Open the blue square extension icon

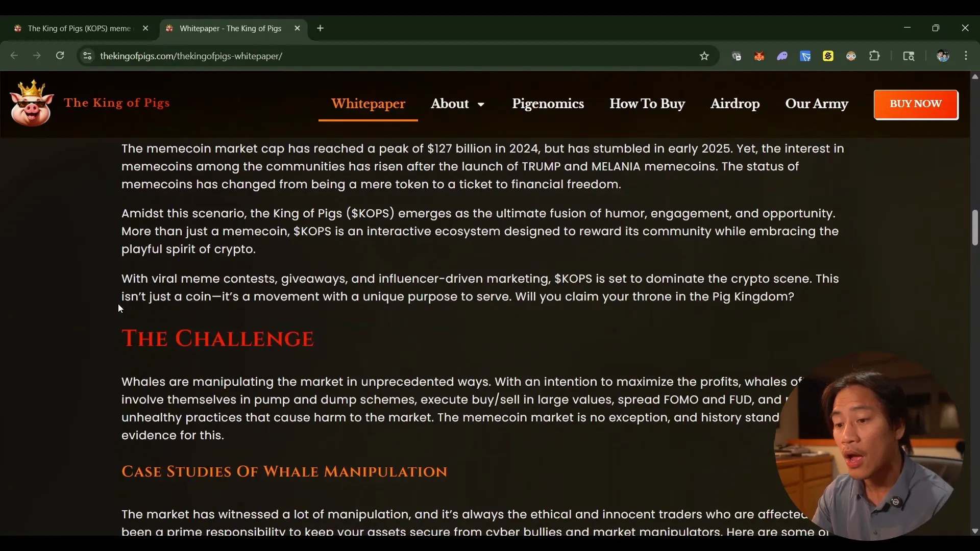[805, 56]
